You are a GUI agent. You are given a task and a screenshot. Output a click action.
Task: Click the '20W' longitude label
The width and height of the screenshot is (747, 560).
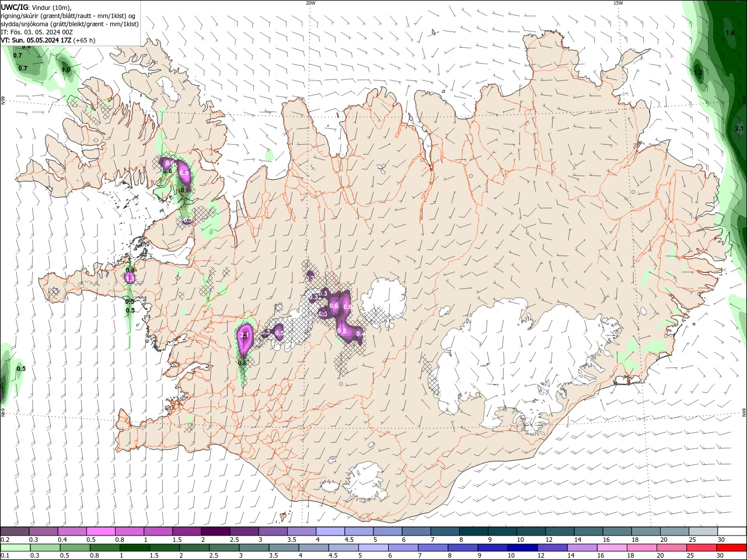[310, 3]
